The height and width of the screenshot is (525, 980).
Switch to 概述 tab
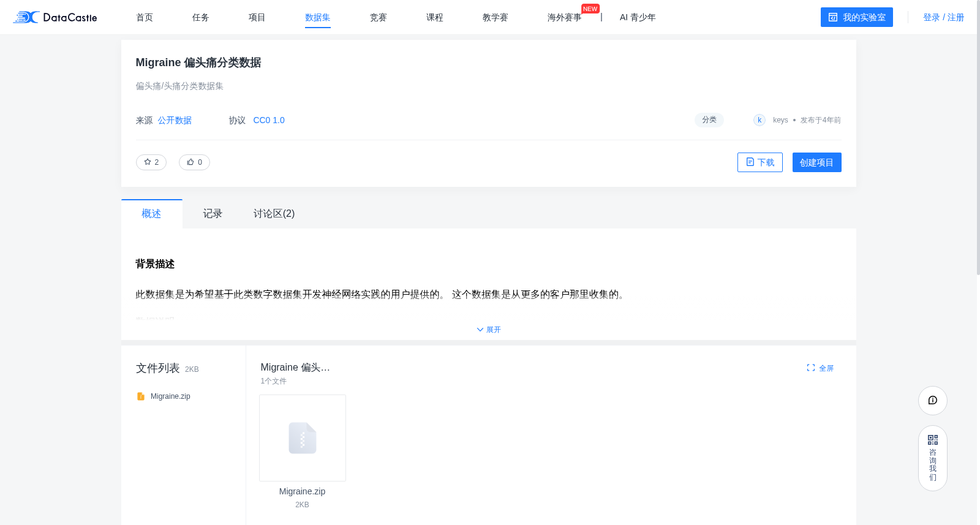[x=151, y=214]
